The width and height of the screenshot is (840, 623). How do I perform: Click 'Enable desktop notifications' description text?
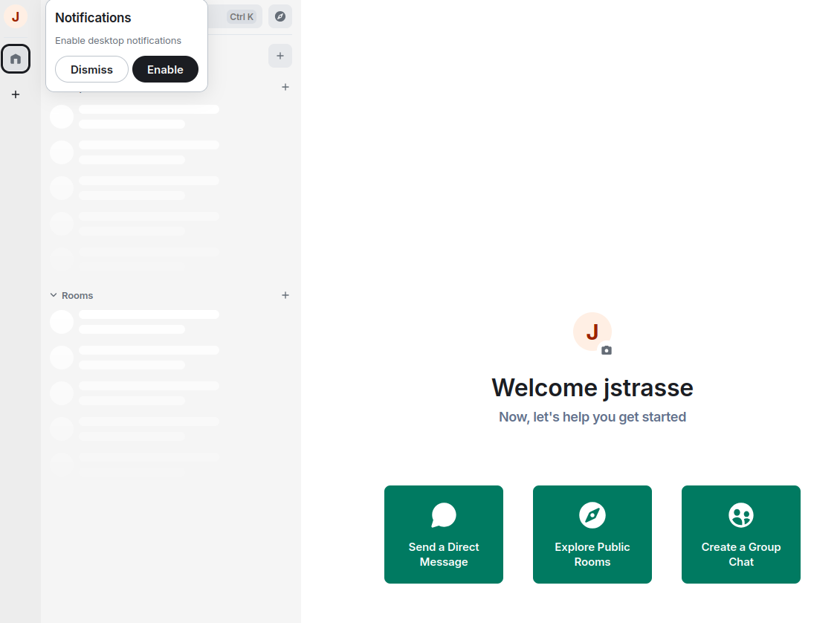point(118,41)
